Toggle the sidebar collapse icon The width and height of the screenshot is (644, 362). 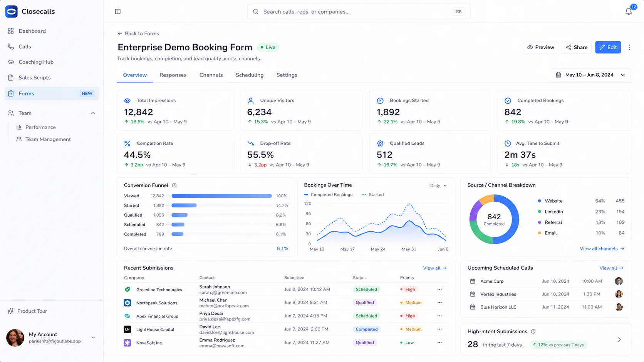coord(118,12)
